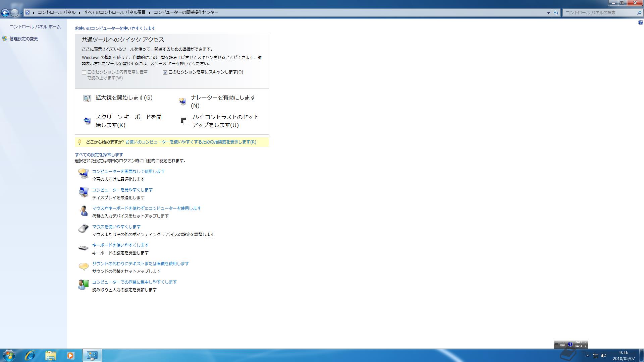Click the Show Desktop button
The image size is (644, 362).
(x=641, y=355)
